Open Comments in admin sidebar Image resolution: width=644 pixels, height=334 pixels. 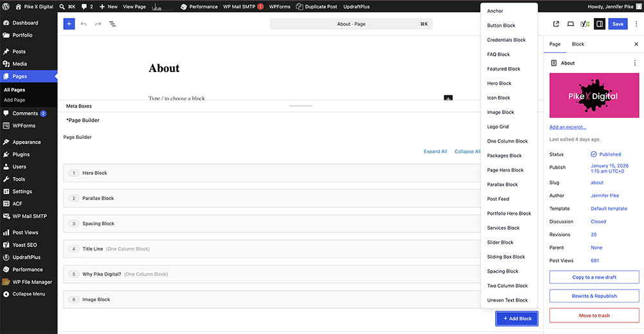point(24,113)
